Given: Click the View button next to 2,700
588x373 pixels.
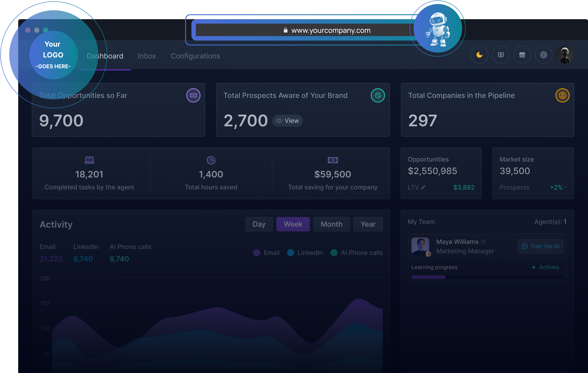Looking at the screenshot, I should point(287,121).
